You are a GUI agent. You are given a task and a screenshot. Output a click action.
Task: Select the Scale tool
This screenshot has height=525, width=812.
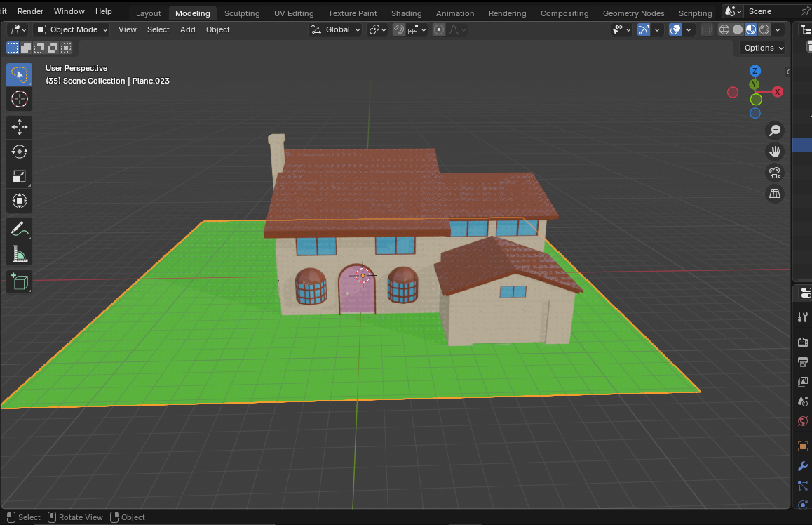(x=19, y=176)
